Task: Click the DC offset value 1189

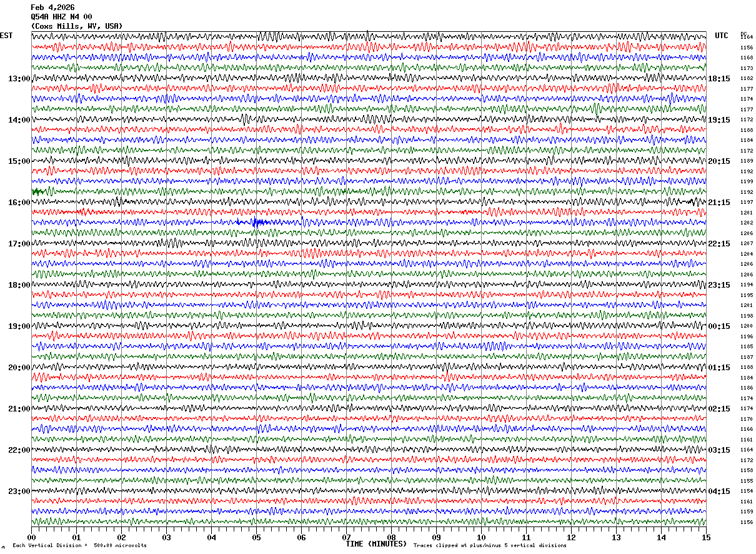Action: click(747, 161)
